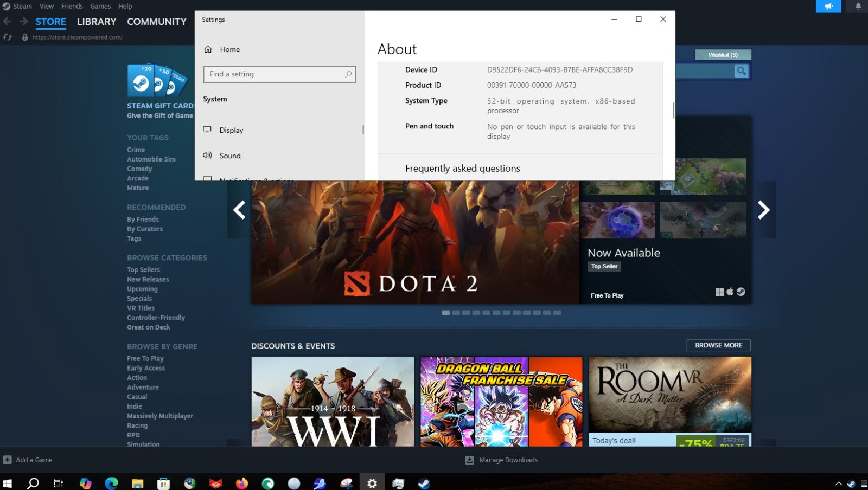The width and height of the screenshot is (868, 490).
Task: Switch to the LIBRARY tab
Action: click(97, 22)
